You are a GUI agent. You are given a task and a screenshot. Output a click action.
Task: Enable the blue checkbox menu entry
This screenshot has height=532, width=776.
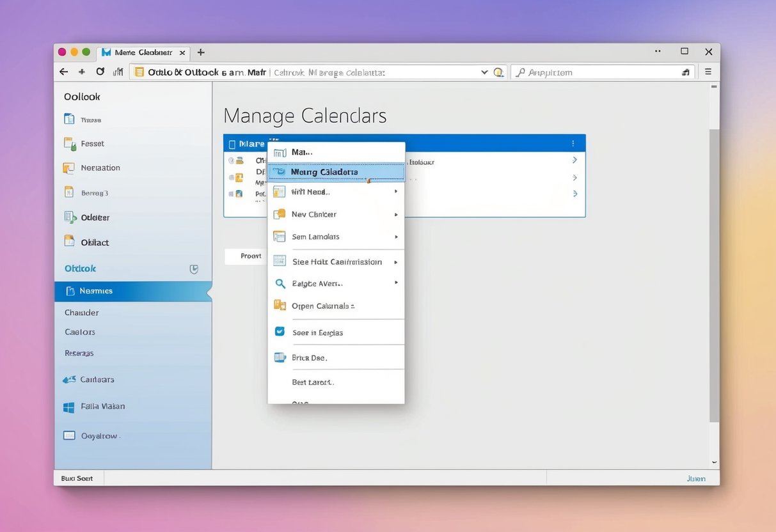[280, 332]
